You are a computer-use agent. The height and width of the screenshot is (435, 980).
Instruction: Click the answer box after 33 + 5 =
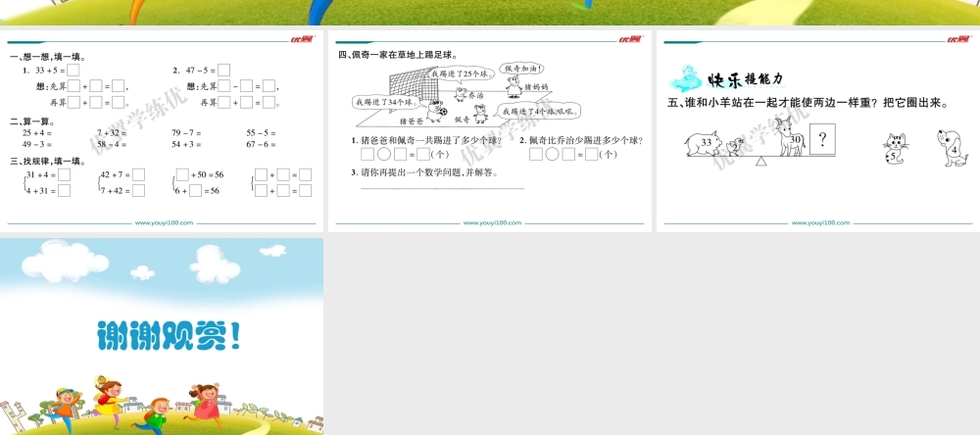73,71
